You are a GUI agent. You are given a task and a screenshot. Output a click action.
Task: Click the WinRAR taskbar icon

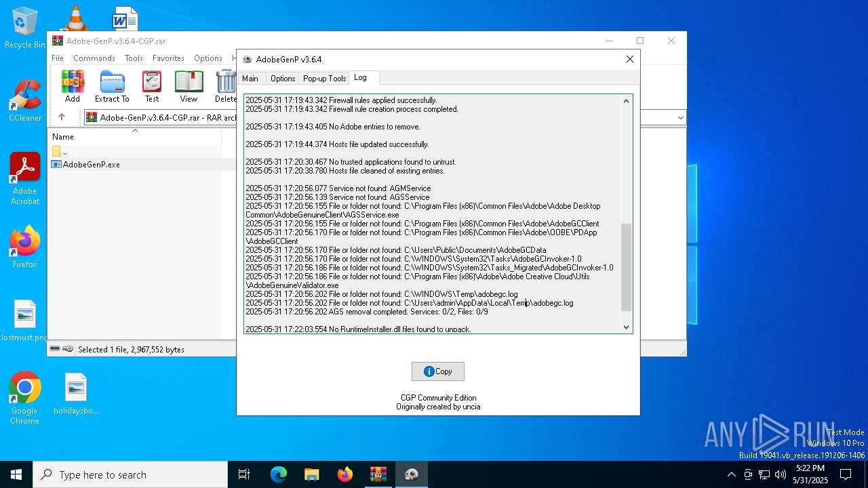pos(378,474)
